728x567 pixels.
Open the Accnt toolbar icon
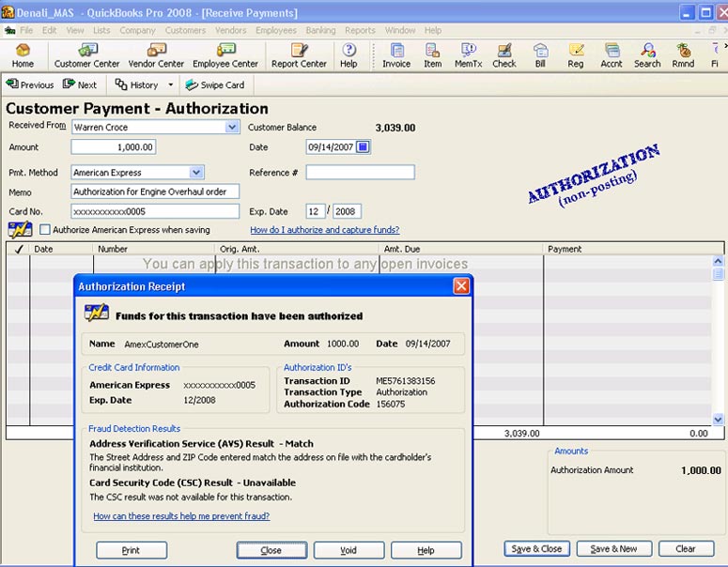pyautogui.click(x=612, y=55)
